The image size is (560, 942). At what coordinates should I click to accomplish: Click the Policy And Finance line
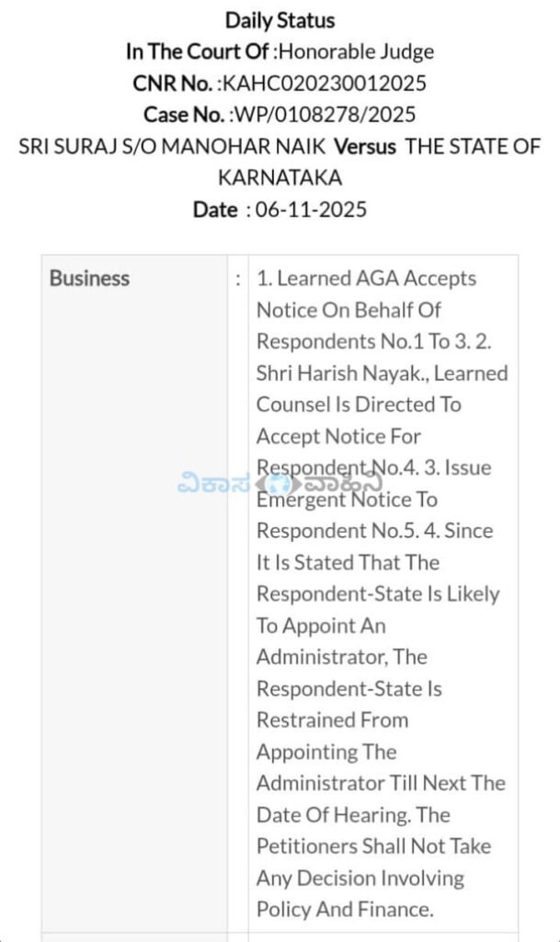pos(344,910)
